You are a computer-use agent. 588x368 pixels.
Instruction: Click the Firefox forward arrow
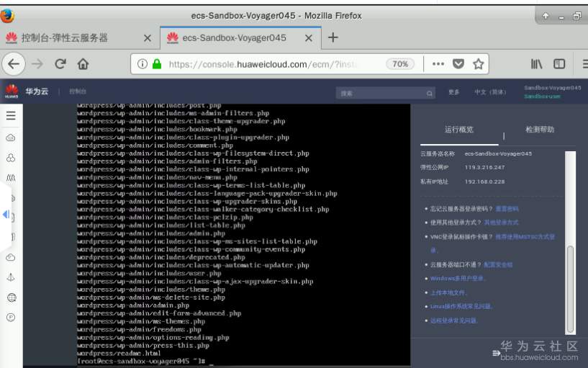[x=37, y=64]
